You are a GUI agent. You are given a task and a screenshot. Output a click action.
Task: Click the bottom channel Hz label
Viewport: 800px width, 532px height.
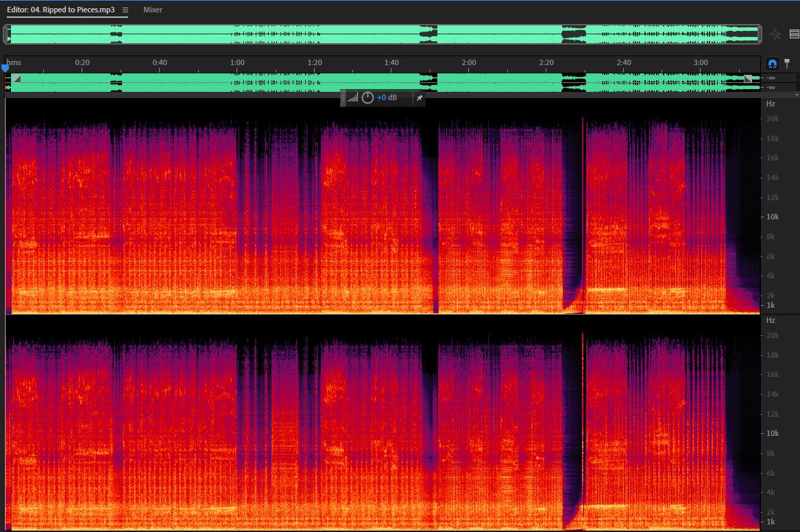point(771,320)
